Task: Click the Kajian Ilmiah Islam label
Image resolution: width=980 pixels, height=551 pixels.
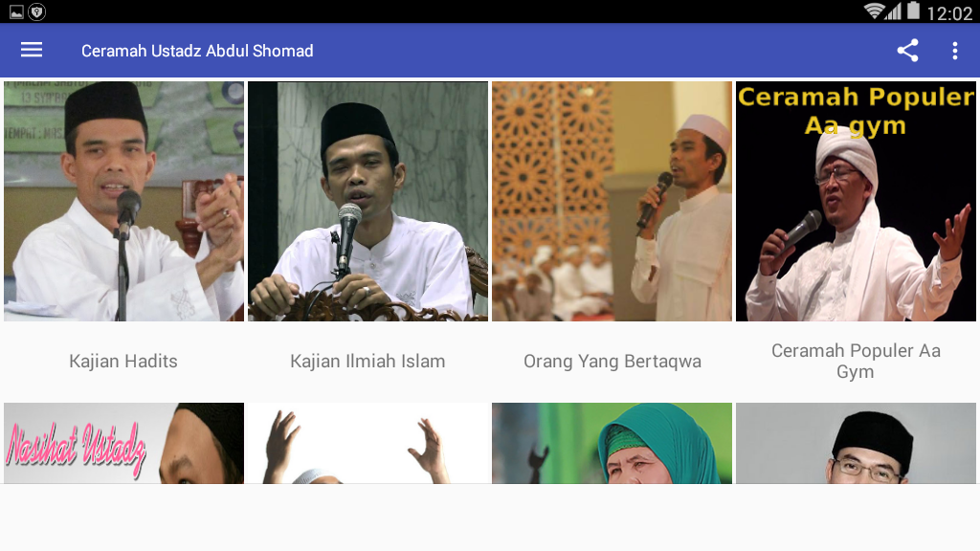Action: click(367, 361)
